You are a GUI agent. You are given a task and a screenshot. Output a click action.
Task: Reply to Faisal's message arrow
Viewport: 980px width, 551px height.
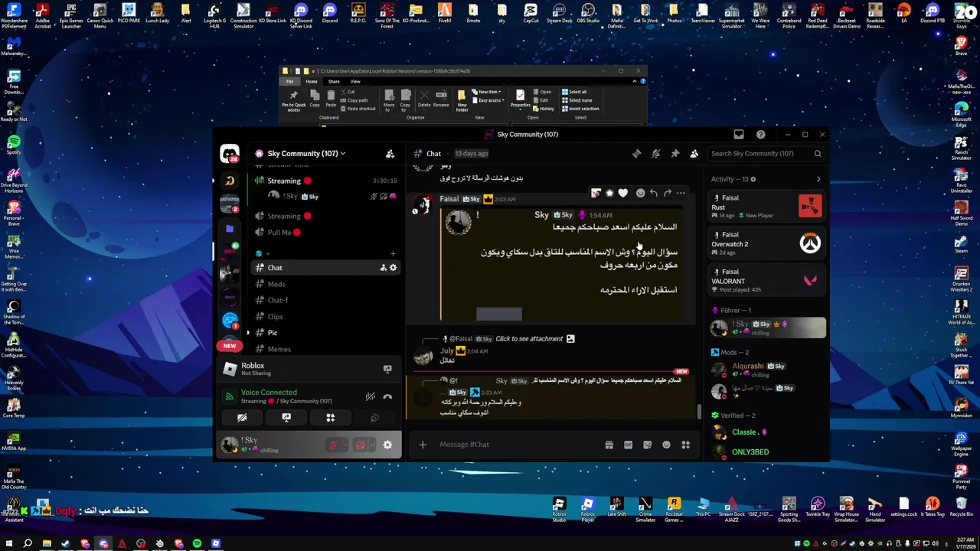pyautogui.click(x=653, y=193)
